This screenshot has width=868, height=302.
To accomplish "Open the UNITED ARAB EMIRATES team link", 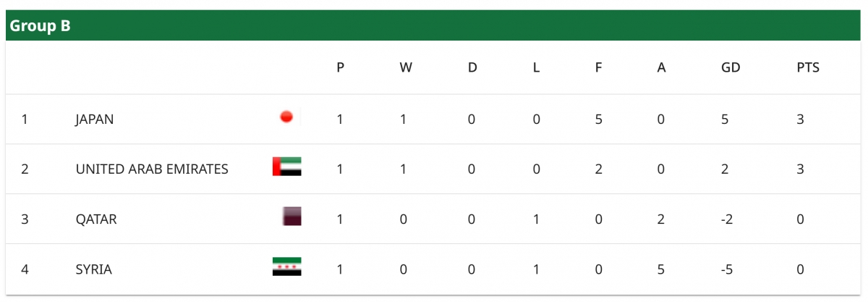I will pos(152,169).
